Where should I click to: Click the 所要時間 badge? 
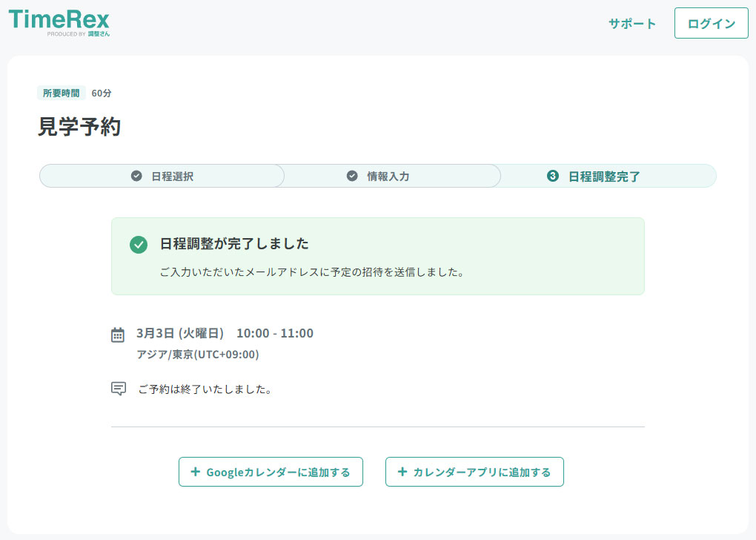(x=62, y=93)
